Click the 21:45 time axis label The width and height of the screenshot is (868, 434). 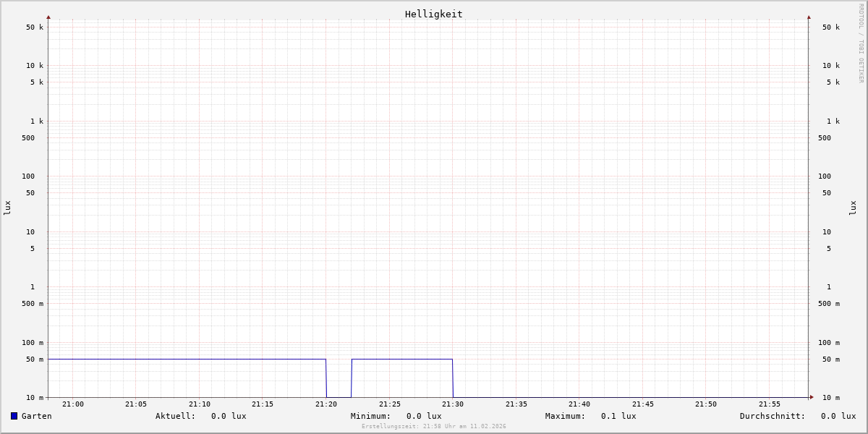(643, 404)
